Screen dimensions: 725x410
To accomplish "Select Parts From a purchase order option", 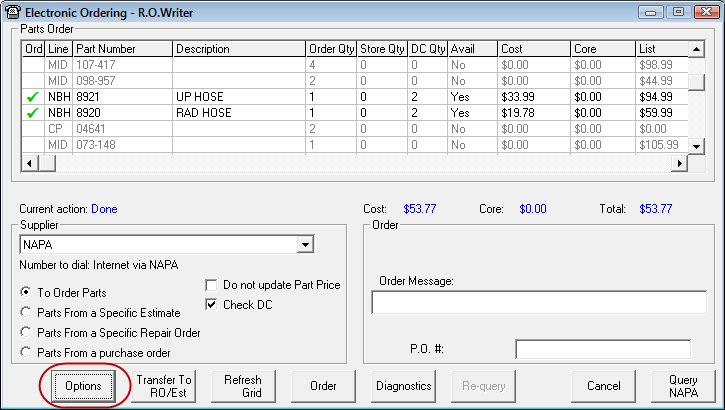I will pyautogui.click(x=26, y=352).
